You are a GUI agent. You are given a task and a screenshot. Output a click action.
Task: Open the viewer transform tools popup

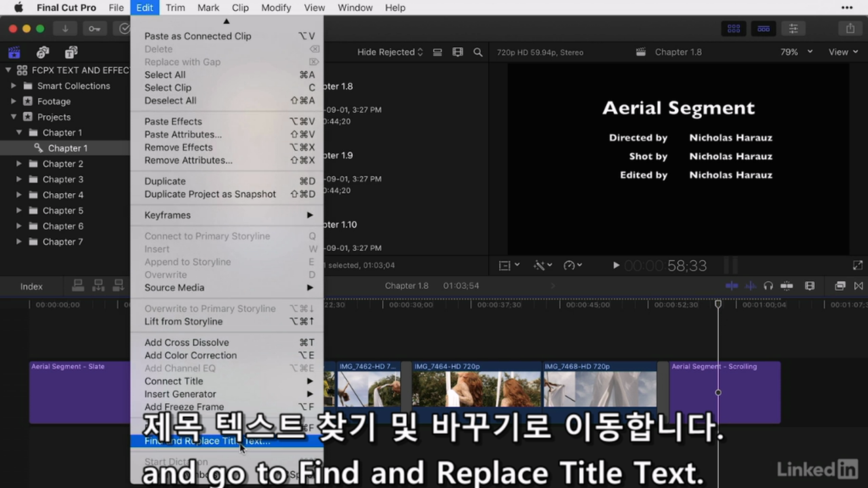tap(509, 265)
